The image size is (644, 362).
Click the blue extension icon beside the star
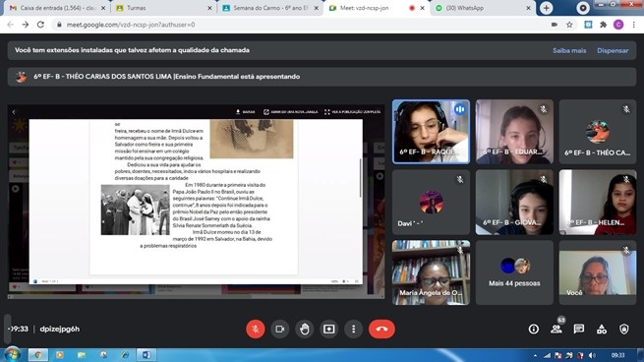(x=588, y=25)
